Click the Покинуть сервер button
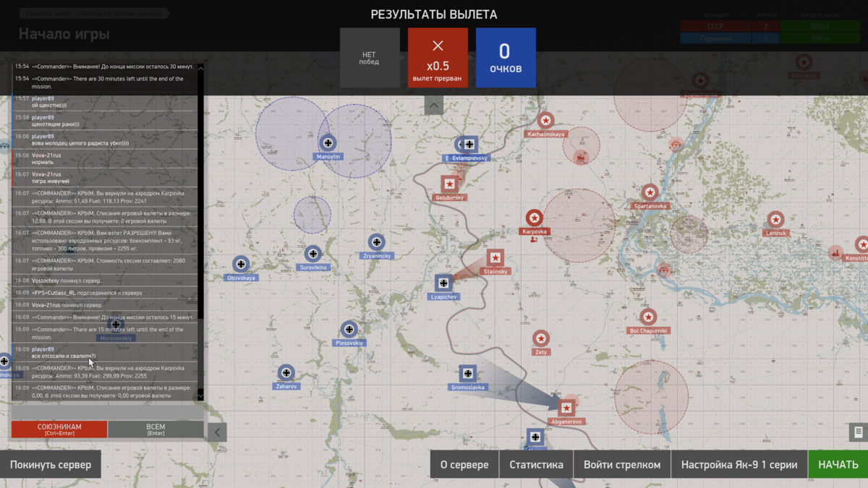Viewport: 868px width, 488px height. [51, 465]
